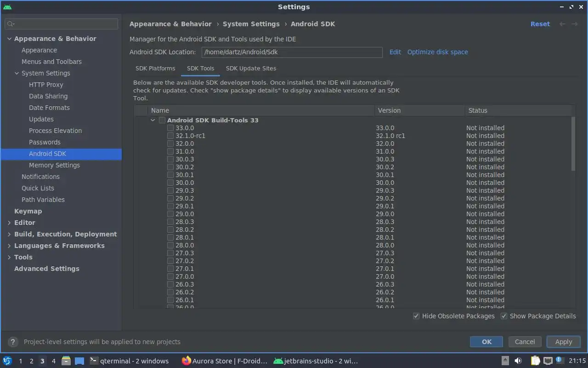Screen dimensions: 588x368
Task: Click Optimize disk space link
Action: point(437,52)
